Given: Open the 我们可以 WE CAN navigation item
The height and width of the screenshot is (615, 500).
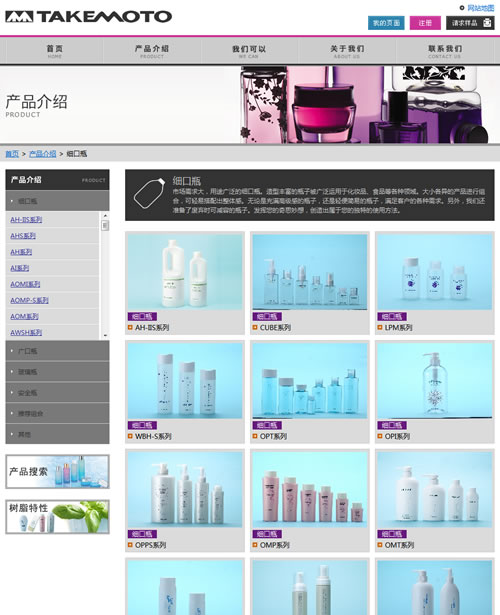Looking at the screenshot, I should pyautogui.click(x=249, y=51).
